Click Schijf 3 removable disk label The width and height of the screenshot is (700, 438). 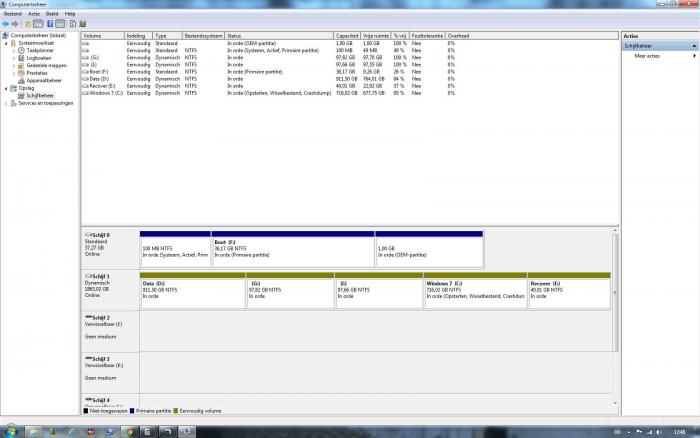[97, 359]
